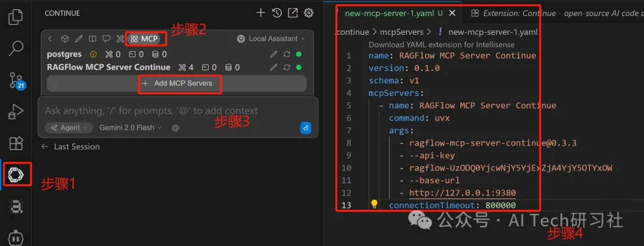Click RAGFlow server green status indicator
The height and width of the screenshot is (246, 644).
[x=299, y=67]
